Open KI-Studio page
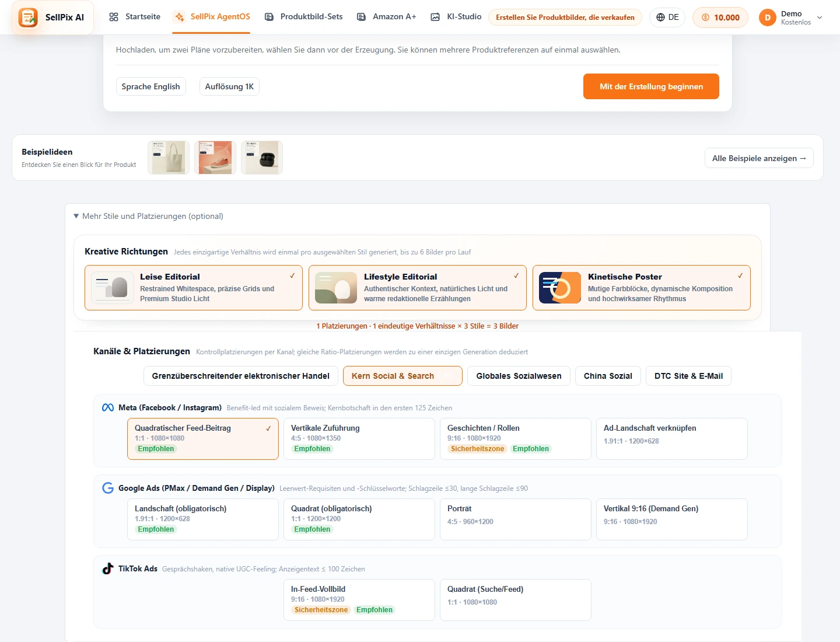Screen dimensions: 840x642 click(x=456, y=17)
